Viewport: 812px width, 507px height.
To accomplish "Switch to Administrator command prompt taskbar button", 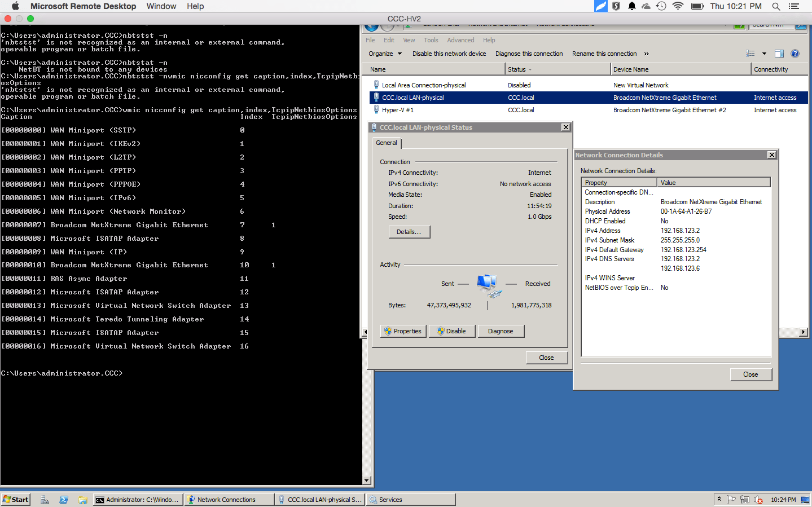I will click(x=138, y=500).
